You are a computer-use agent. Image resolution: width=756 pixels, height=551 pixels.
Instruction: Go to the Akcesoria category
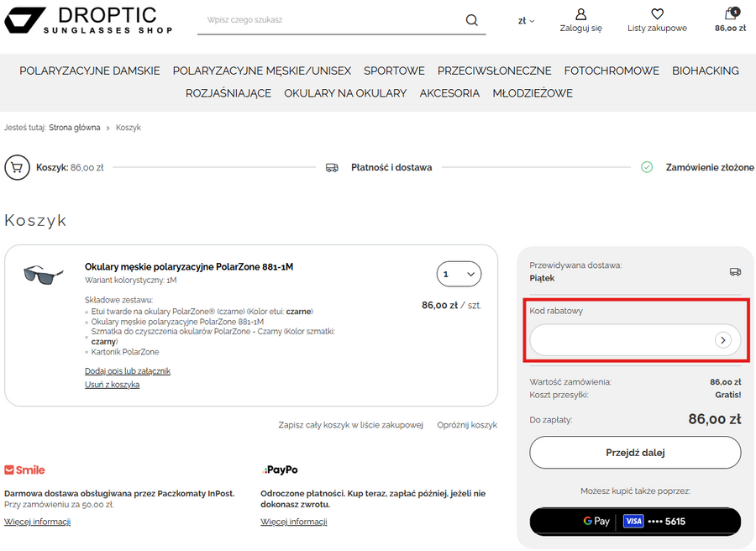click(x=449, y=93)
